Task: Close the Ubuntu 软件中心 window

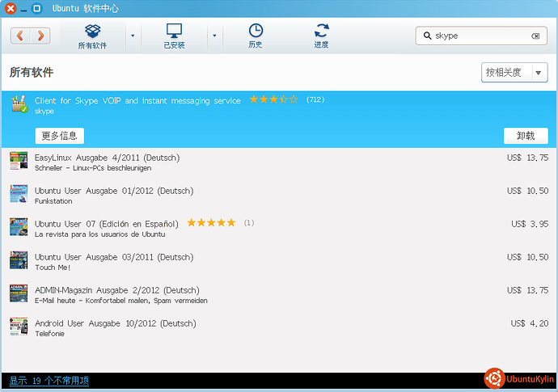Action: [11, 8]
